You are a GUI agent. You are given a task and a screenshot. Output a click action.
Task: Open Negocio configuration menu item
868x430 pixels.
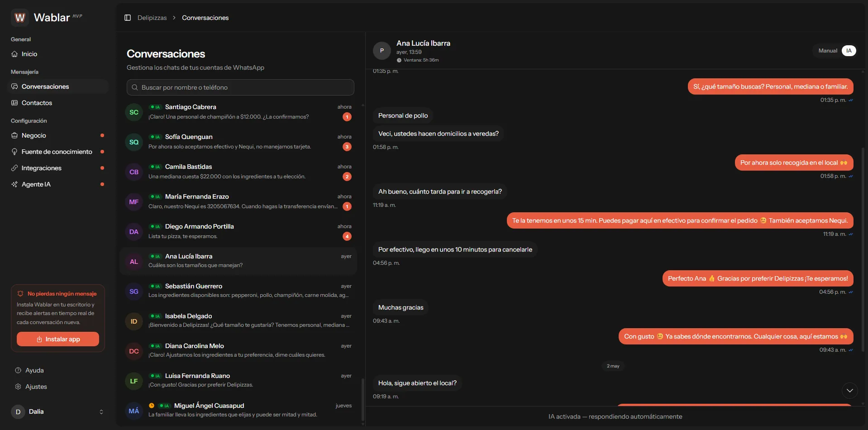[58, 135]
